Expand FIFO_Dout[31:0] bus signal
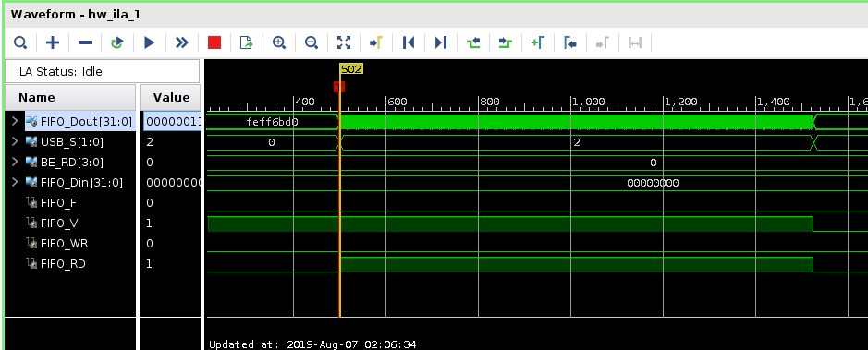Viewport: 868px width, 350px height. tap(15, 122)
